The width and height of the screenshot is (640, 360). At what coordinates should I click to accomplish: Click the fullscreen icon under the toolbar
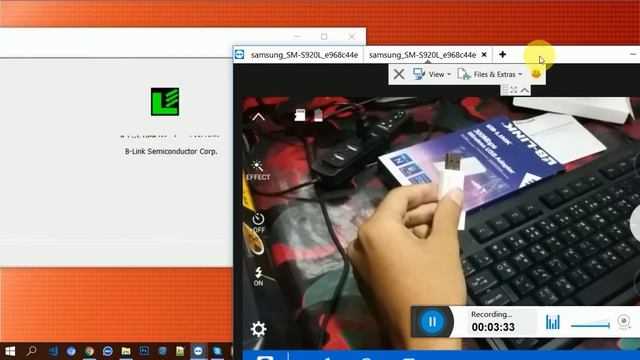[514, 90]
